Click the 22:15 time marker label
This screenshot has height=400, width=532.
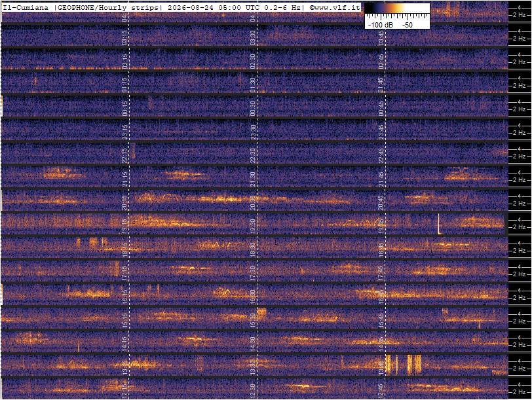[x=124, y=156]
